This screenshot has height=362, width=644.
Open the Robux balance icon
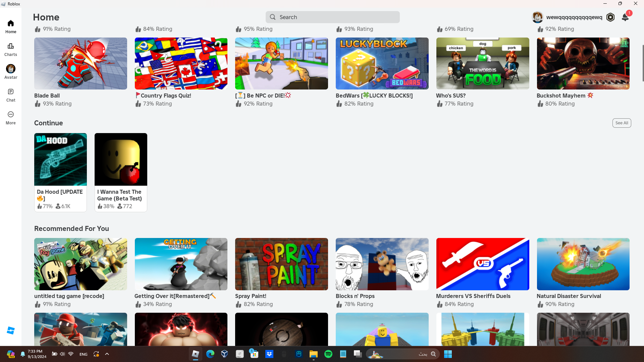point(610,17)
